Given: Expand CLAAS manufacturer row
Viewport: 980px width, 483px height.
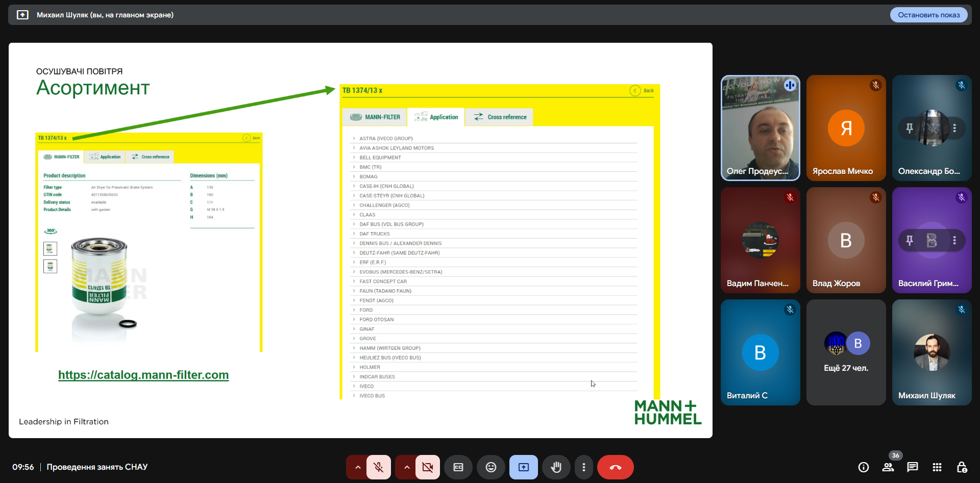Looking at the screenshot, I should pos(495,215).
